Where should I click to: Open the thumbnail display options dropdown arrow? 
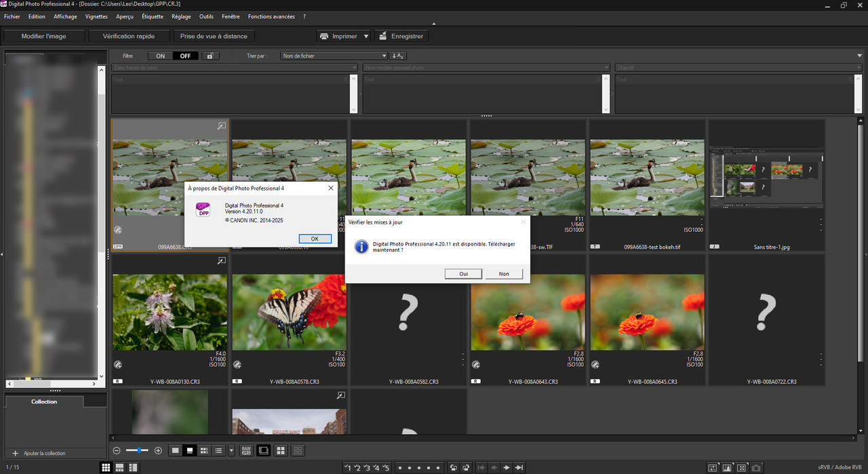pyautogui.click(x=231, y=450)
